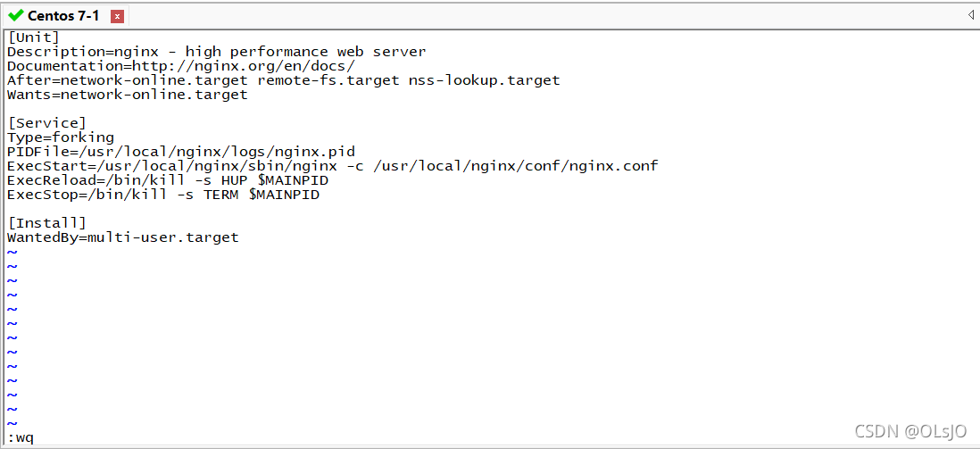
Task: Click the ExecStop kill -s TERM line
Action: [x=163, y=195]
